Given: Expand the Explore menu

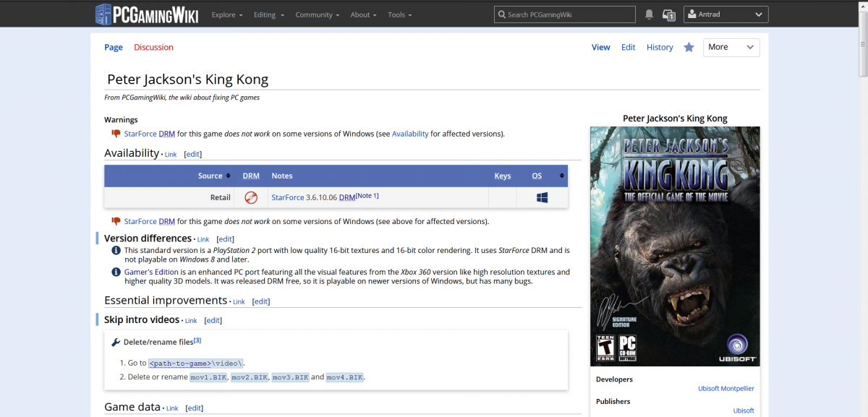Looking at the screenshot, I should [226, 14].
